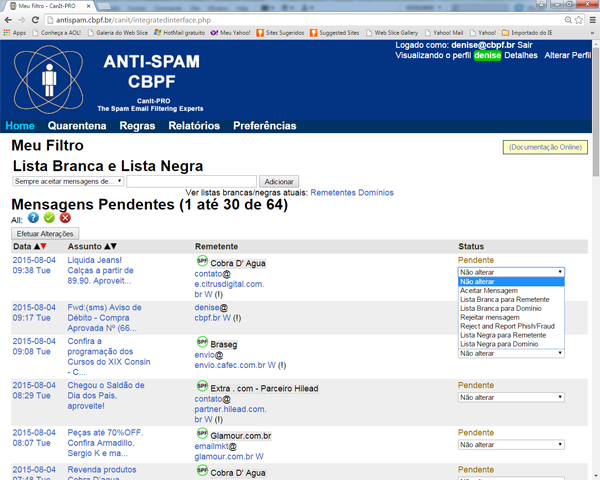
Task: Open status dropdown for Extra.com message
Action: click(511, 397)
